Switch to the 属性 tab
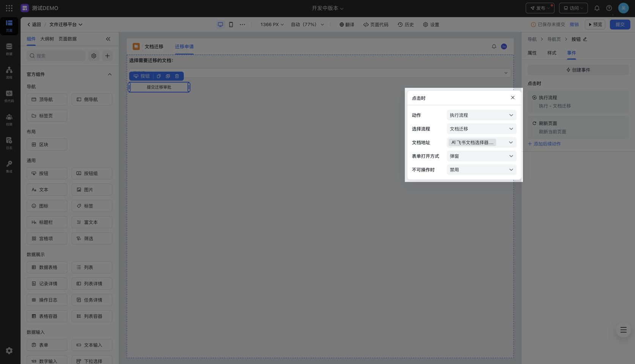The height and width of the screenshot is (364, 635). [532, 53]
